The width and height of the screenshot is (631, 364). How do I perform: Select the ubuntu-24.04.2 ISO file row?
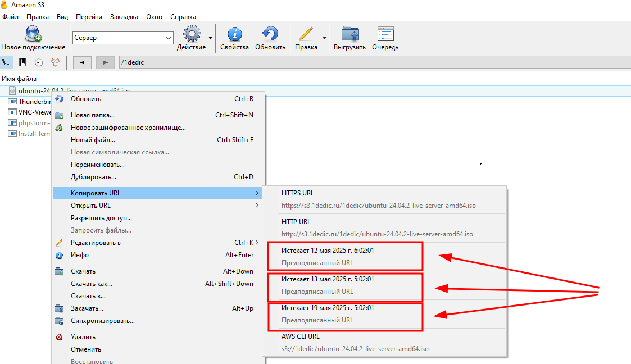(x=316, y=91)
